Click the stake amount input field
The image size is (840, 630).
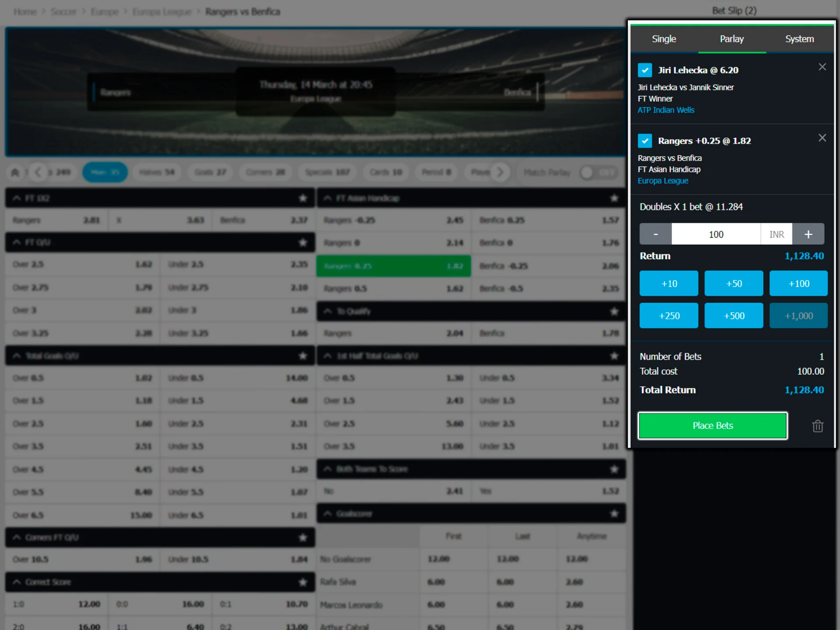[716, 234]
